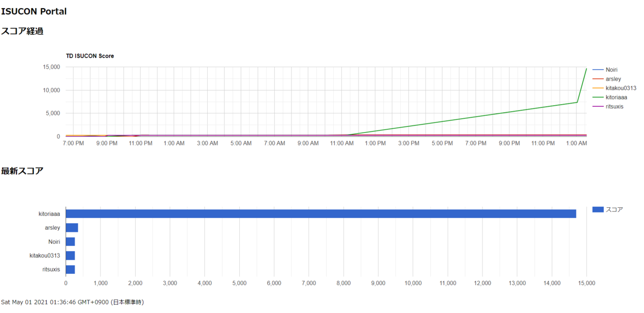Image resolution: width=644 pixels, height=313 pixels.
Task: Click the 9:00 AM time axis label
Action: pos(308,143)
